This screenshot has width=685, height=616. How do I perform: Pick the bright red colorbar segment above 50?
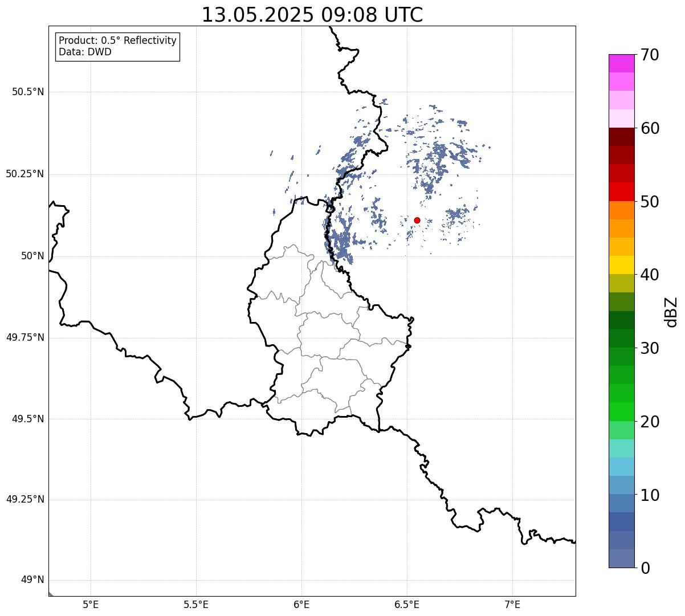click(x=622, y=191)
